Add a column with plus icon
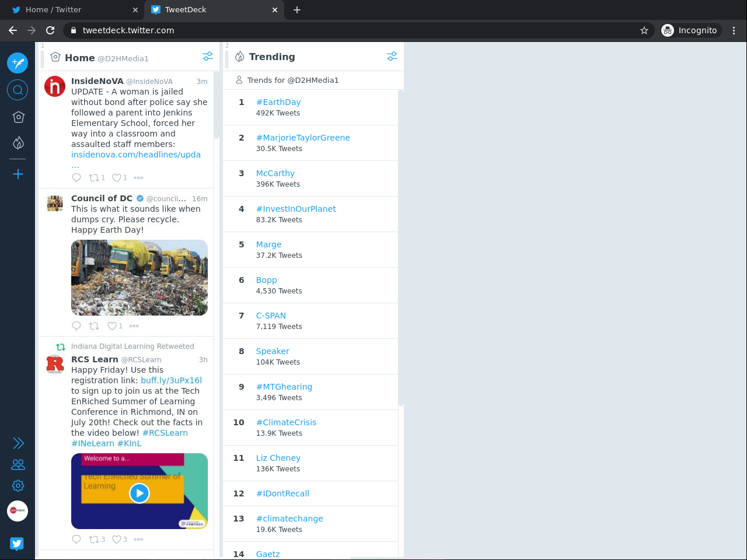The height and width of the screenshot is (560, 747). click(x=18, y=174)
